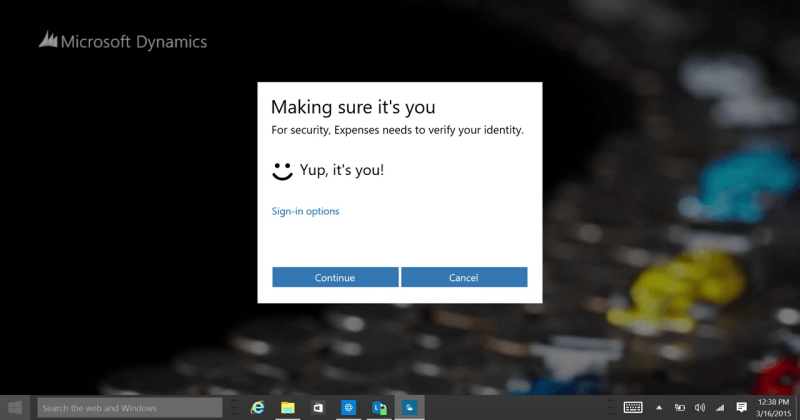Open the Windows Start menu
This screenshot has height=420, width=800.
15,407
